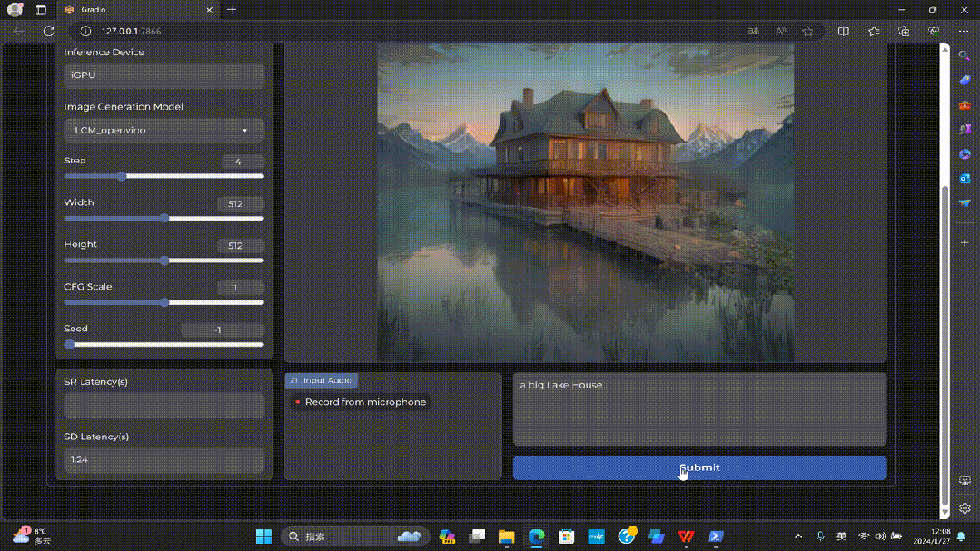Click the Seed slider handle
Image resolution: width=980 pixels, height=551 pixels.
click(70, 344)
